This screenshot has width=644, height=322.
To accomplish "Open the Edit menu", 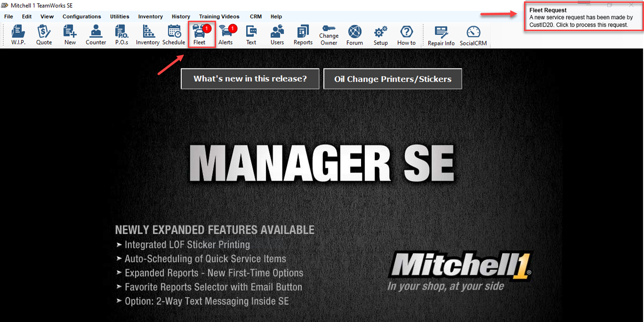I will tap(27, 17).
